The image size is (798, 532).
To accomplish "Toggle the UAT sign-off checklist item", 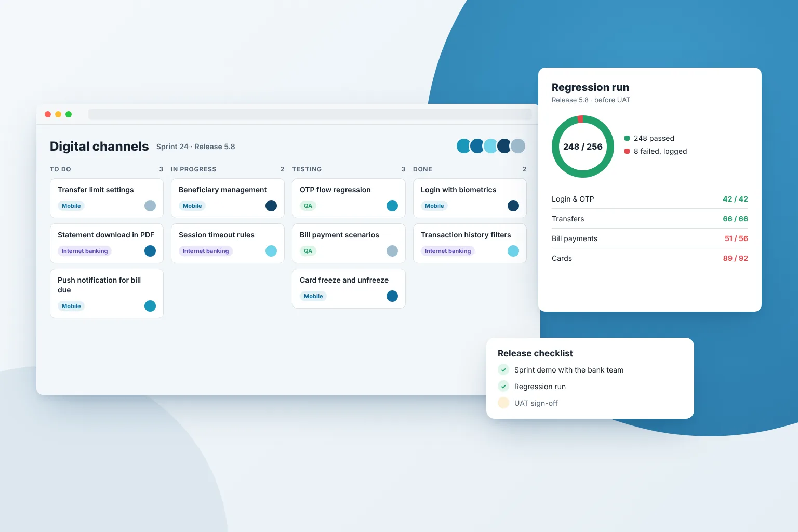I will click(x=503, y=403).
